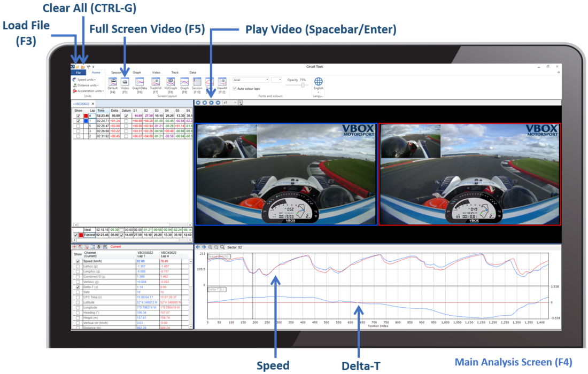Click the chequered flag quick access icon
The image size is (588, 374).
[x=89, y=67]
